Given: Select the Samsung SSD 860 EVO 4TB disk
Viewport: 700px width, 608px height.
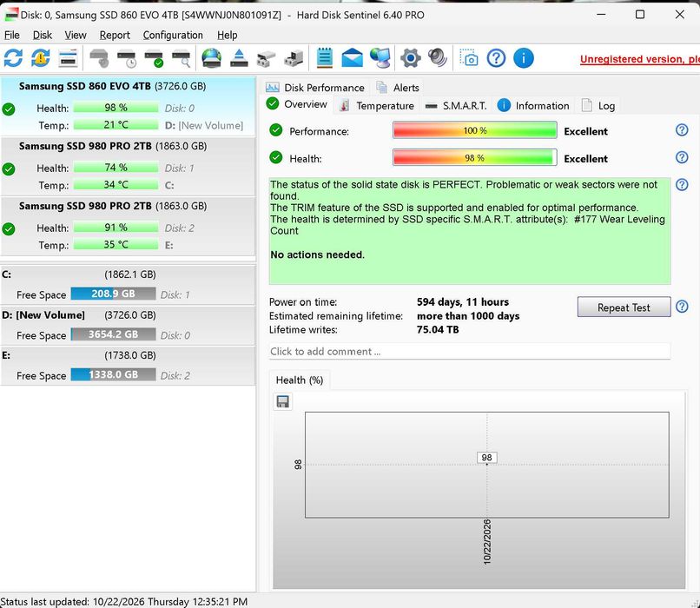Looking at the screenshot, I should point(129,106).
